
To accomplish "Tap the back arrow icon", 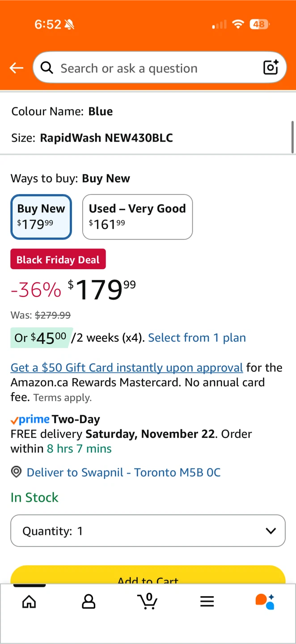I will (x=17, y=68).
